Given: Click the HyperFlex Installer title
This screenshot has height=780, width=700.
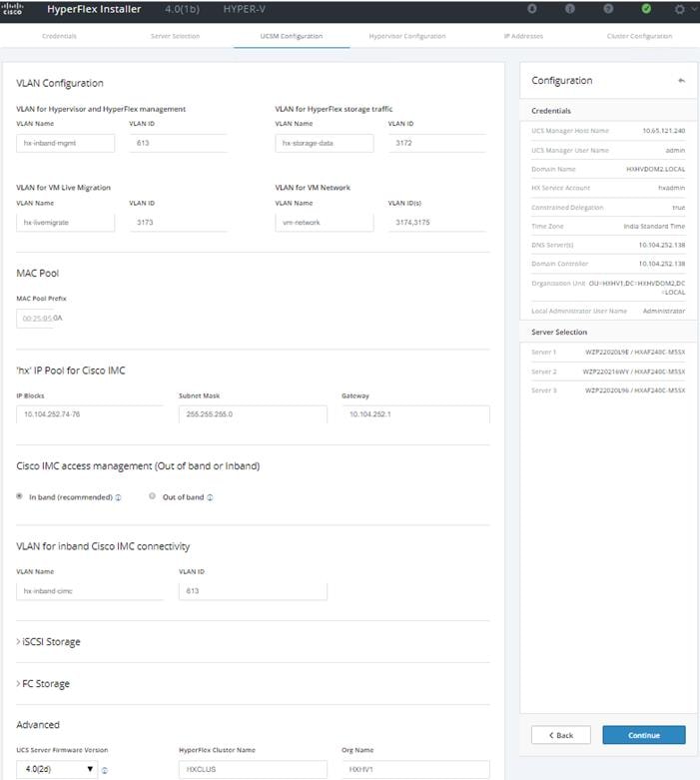Looking at the screenshot, I should pos(94,9).
